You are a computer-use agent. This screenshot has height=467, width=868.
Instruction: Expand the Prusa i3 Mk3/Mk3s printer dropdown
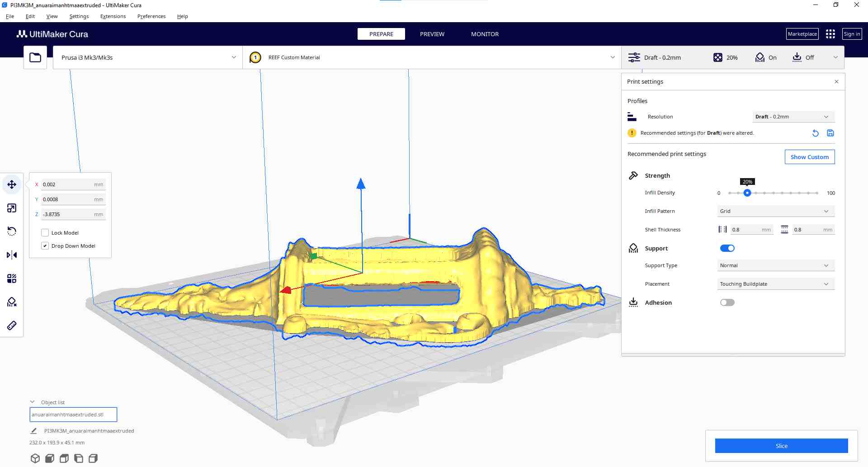[x=148, y=57]
